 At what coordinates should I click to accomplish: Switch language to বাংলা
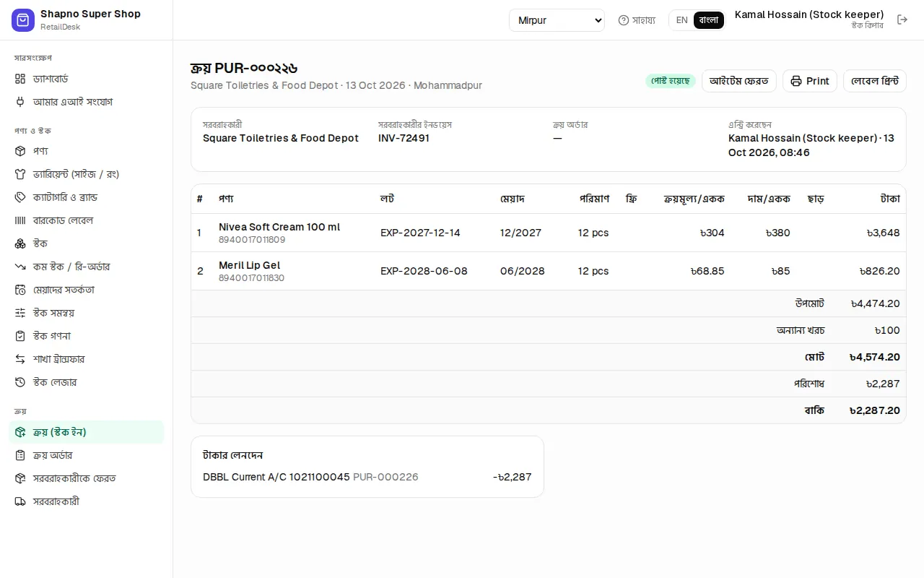coord(709,20)
